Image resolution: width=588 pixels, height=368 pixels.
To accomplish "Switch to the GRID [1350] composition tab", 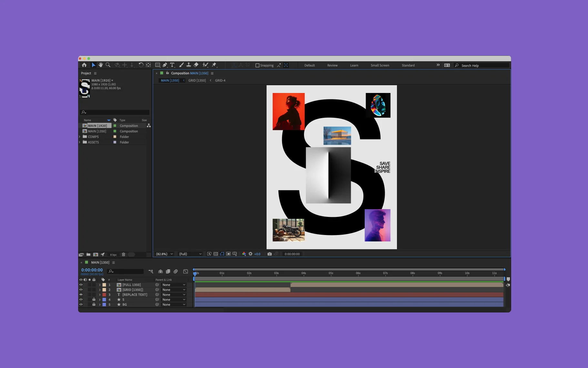I will point(197,80).
